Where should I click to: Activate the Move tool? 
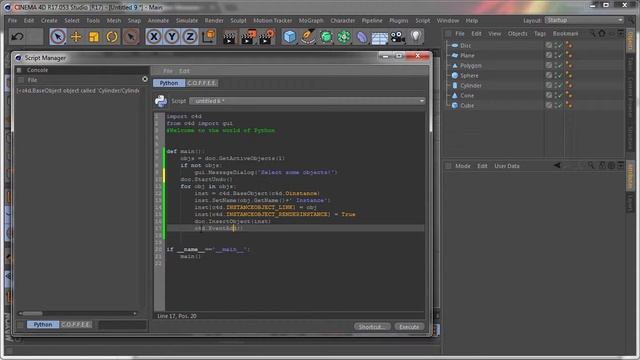(76, 37)
